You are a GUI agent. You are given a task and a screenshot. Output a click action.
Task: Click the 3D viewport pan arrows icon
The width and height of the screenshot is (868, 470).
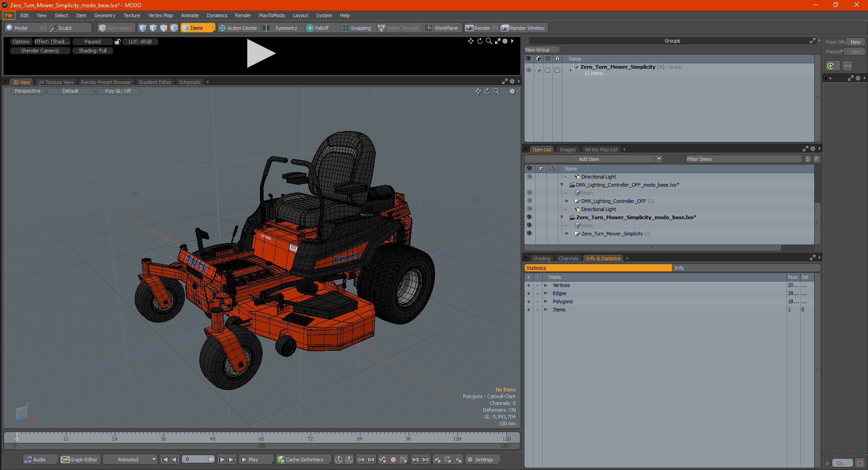pyautogui.click(x=478, y=91)
